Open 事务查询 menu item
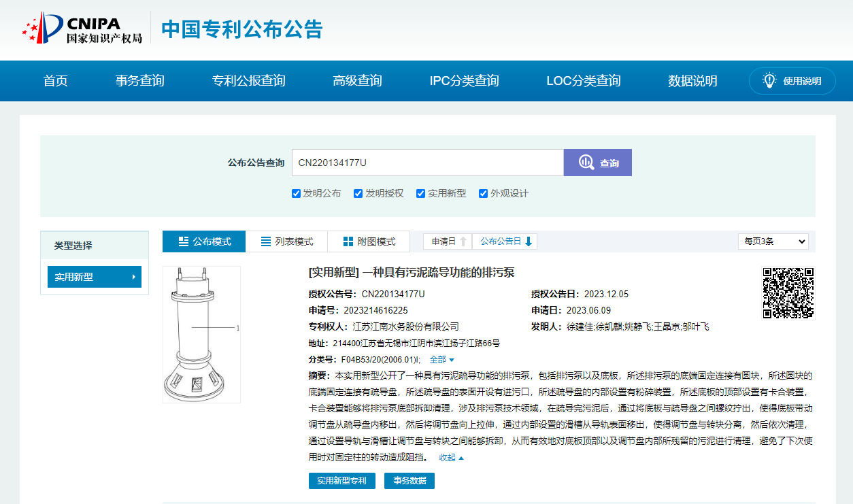 point(140,81)
